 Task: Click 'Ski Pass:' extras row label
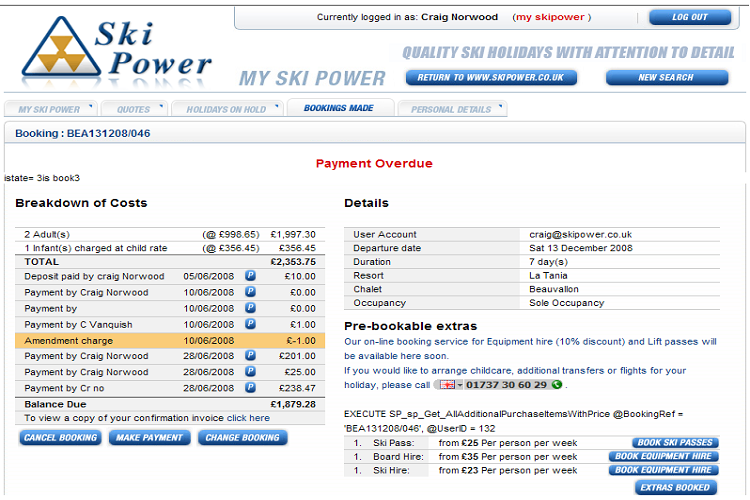point(394,443)
